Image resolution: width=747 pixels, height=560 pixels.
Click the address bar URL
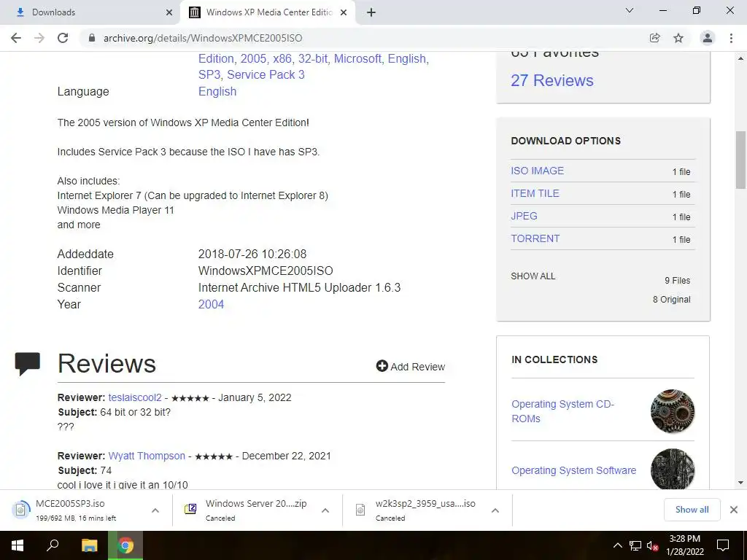coord(203,38)
